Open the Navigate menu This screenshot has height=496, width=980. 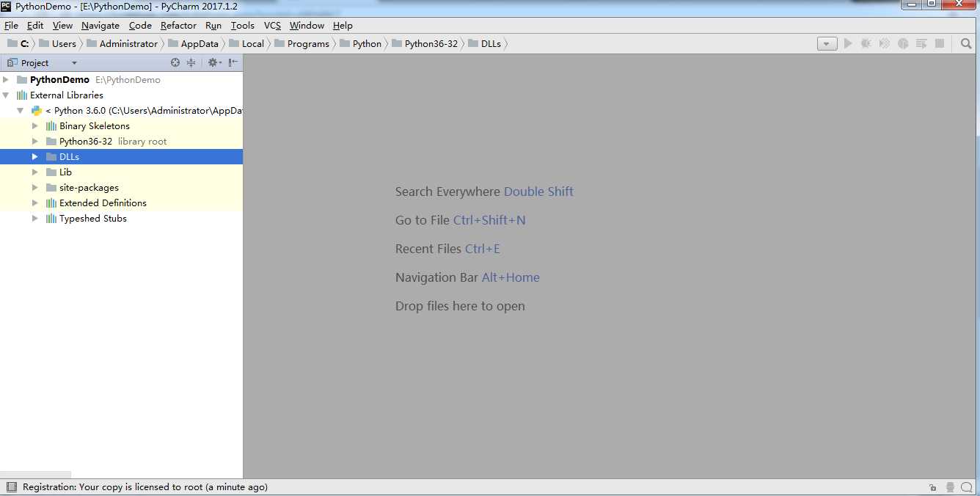100,25
